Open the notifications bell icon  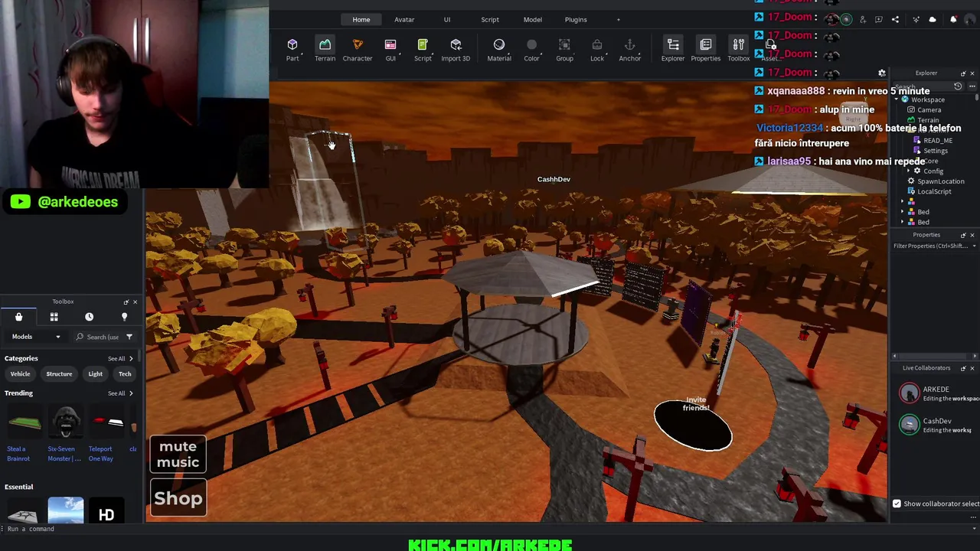click(x=953, y=19)
